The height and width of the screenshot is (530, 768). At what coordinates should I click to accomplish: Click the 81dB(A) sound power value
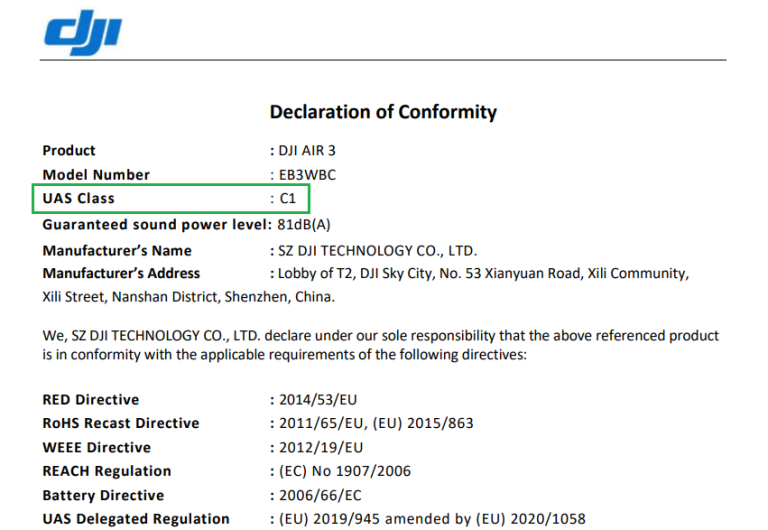tap(304, 225)
